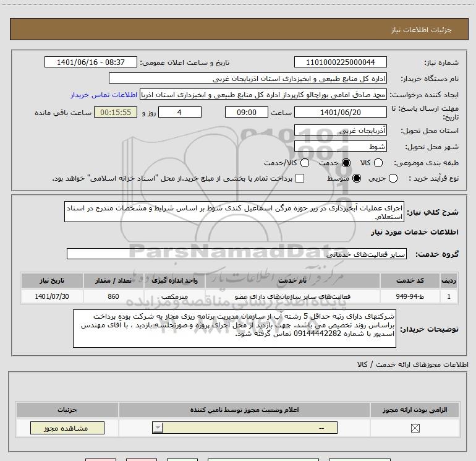The width and height of the screenshot is (476, 461).
Task: Click the delivery province field آذربایجان غربی
Action: pos(340,131)
